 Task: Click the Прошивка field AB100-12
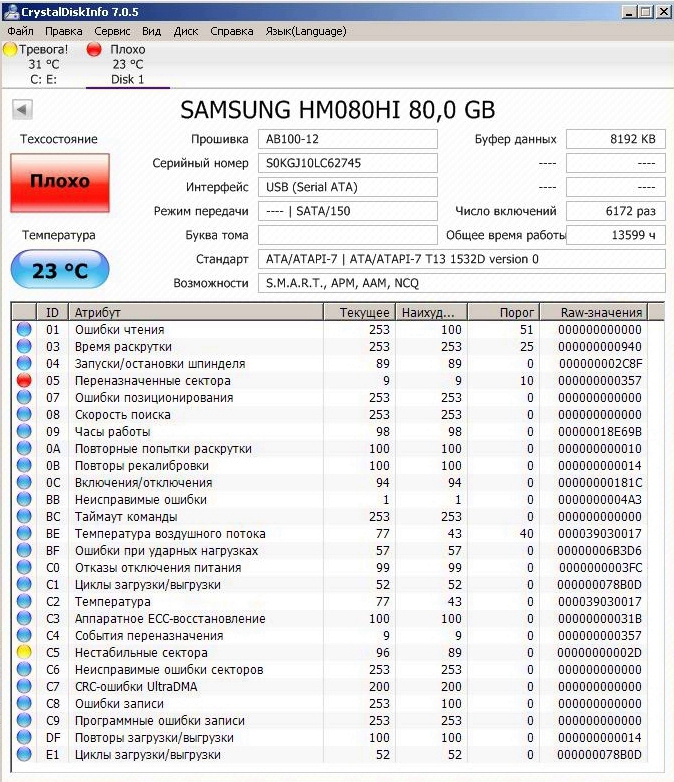click(348, 139)
